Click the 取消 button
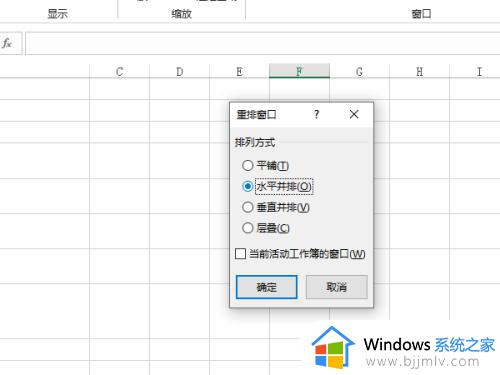 (337, 287)
